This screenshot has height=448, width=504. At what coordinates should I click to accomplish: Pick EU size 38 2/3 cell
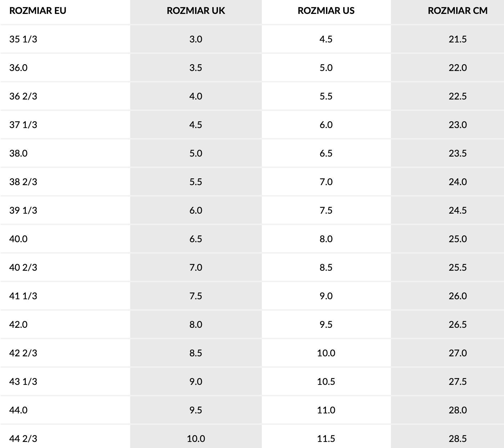click(x=23, y=182)
